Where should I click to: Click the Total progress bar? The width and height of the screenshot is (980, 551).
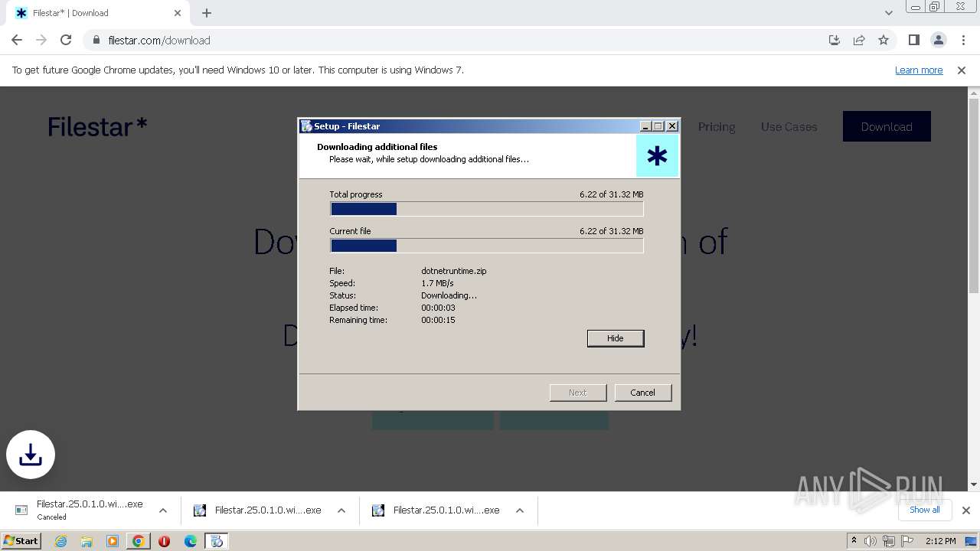click(487, 209)
